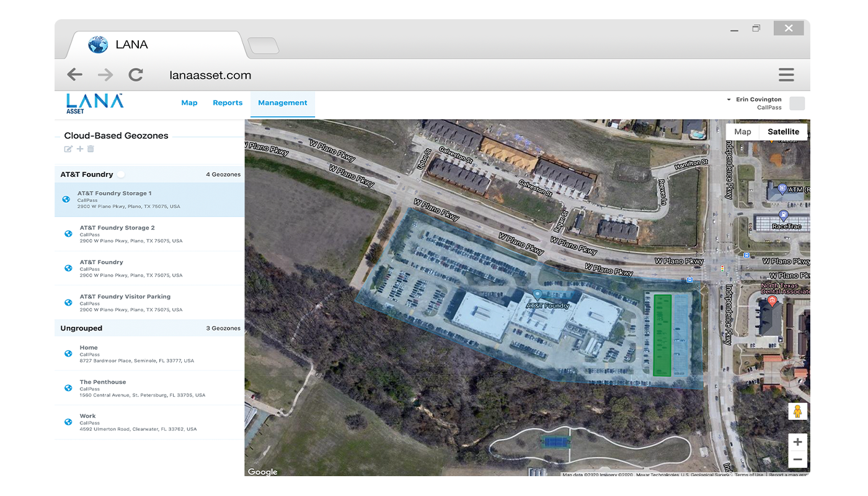
Task: Zoom in on the map
Action: tap(797, 442)
